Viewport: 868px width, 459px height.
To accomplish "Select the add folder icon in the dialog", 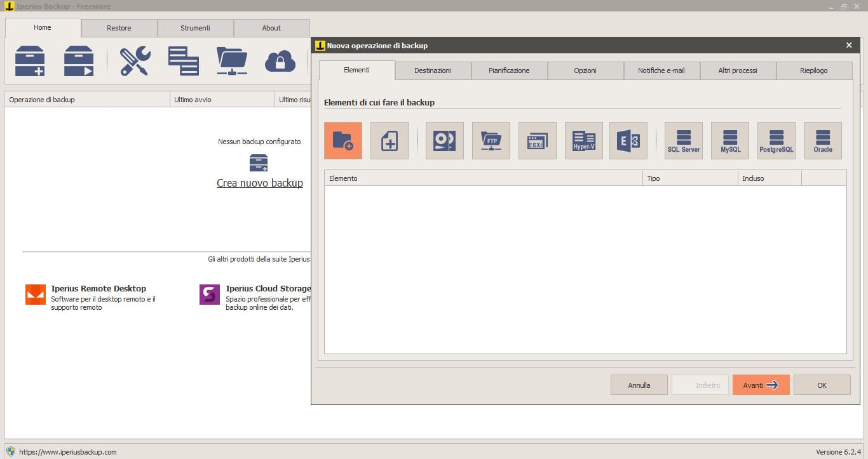I will pyautogui.click(x=342, y=140).
